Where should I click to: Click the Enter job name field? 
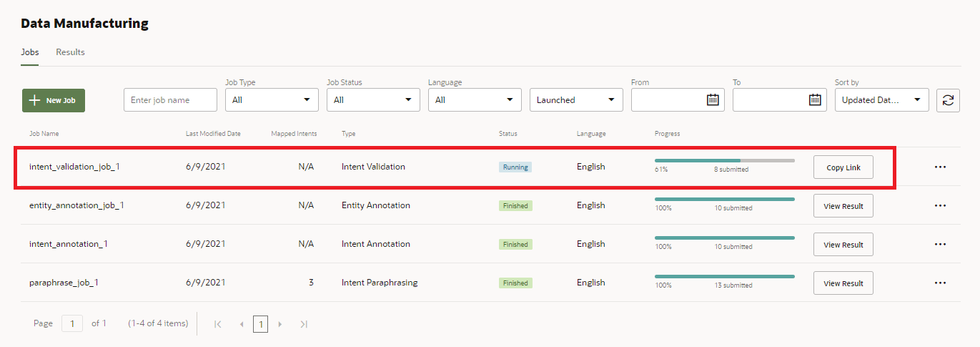point(170,100)
